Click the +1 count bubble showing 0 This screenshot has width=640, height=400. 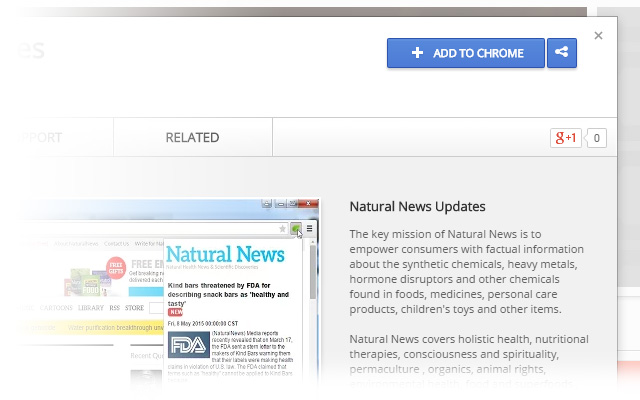(596, 138)
